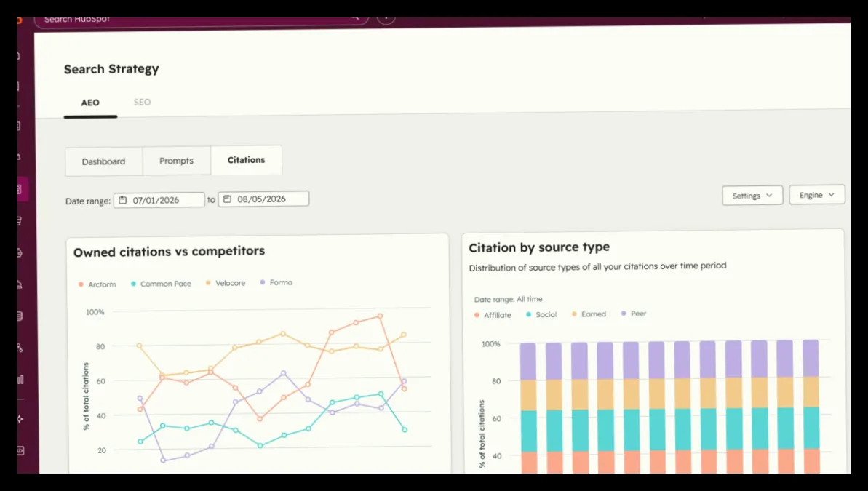Toggle the Earned source type in the legend

pos(589,314)
